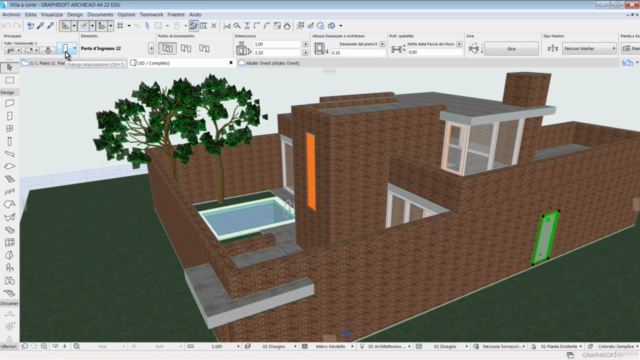Click the Redo arrow icon
Viewport: 640px width, 360px height.
coord(17,26)
